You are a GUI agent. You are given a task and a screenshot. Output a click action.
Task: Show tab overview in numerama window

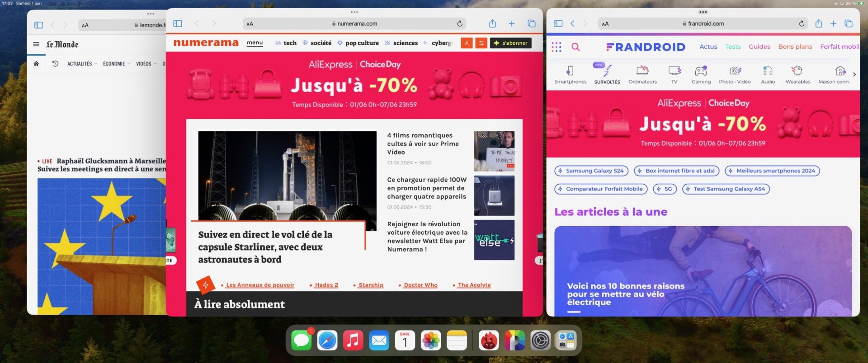[532, 23]
